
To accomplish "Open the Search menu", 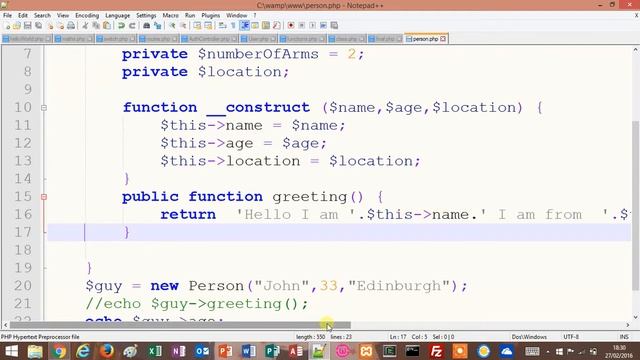I will pos(42,16).
